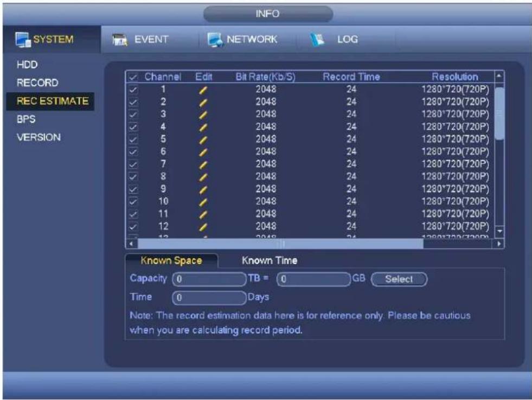Uncheck the channel 2 checkbox

pyautogui.click(x=133, y=102)
